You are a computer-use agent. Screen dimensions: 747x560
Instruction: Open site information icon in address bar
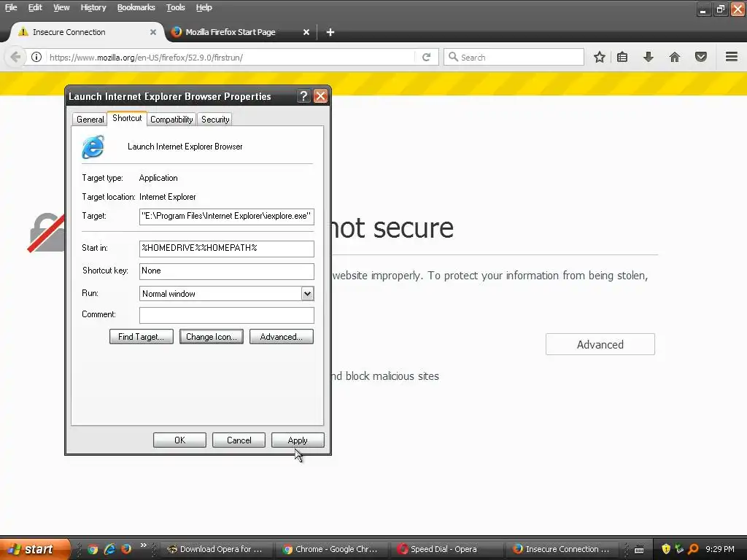tap(36, 57)
